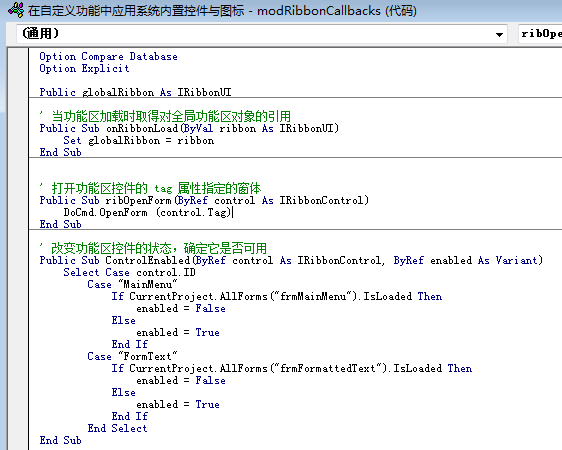Click the frmFormattedText IsLoaded If statement

(291, 368)
